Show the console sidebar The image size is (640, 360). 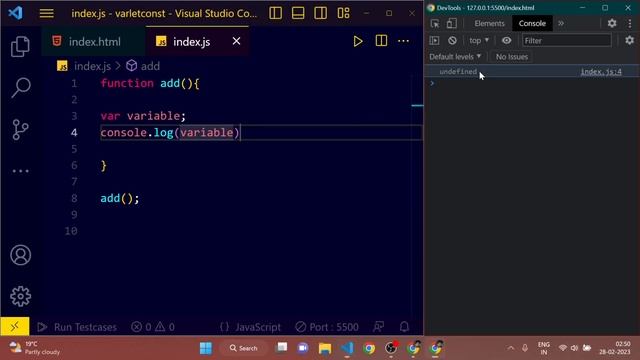point(434,40)
